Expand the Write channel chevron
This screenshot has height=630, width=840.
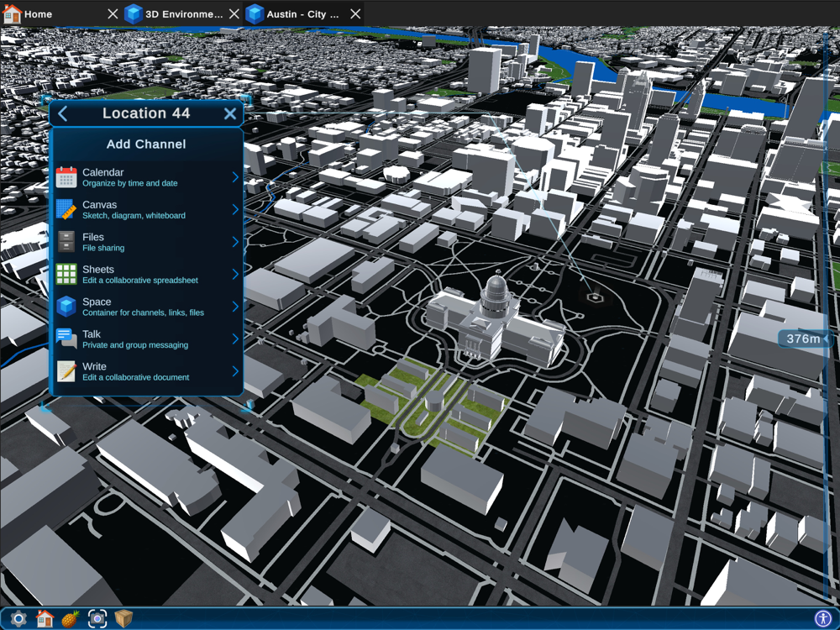click(x=235, y=371)
